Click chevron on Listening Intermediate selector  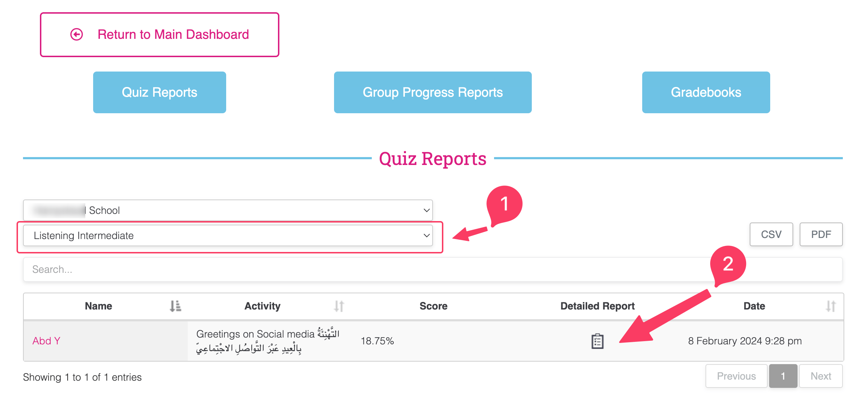point(426,236)
